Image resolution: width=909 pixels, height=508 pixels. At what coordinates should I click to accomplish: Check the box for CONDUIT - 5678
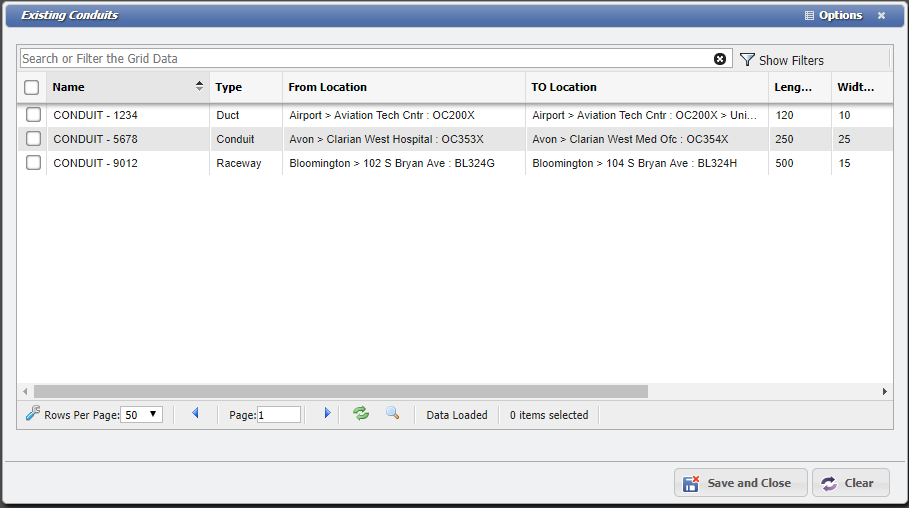(34, 139)
